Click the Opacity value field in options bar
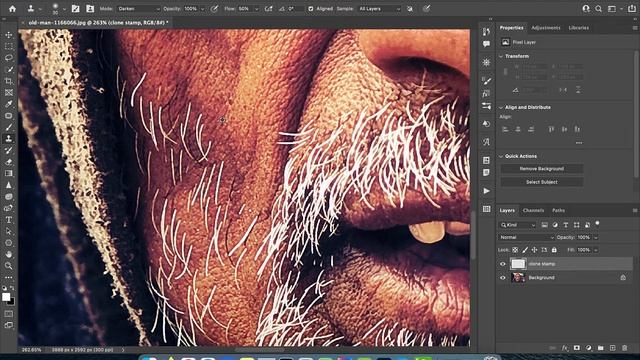 (190, 9)
